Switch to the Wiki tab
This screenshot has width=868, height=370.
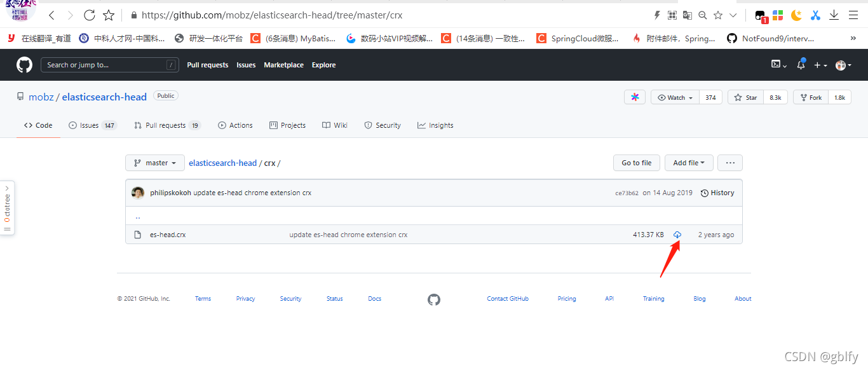[x=335, y=125]
